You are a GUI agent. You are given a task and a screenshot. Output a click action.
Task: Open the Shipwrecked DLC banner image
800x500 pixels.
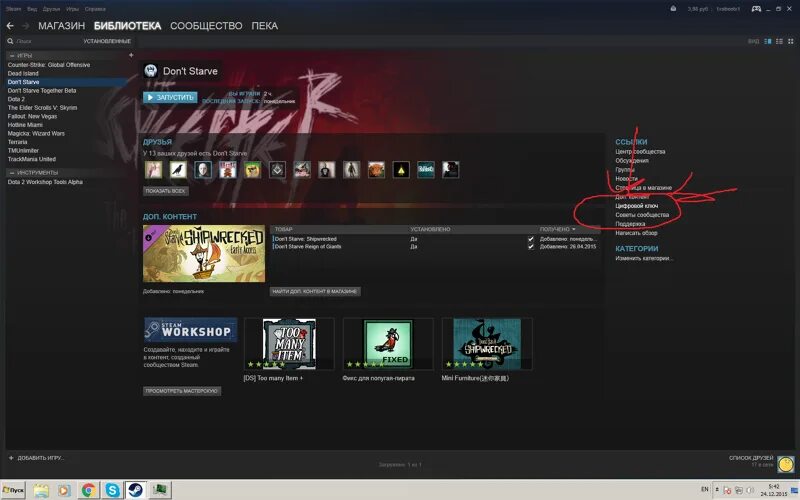pyautogui.click(x=204, y=254)
